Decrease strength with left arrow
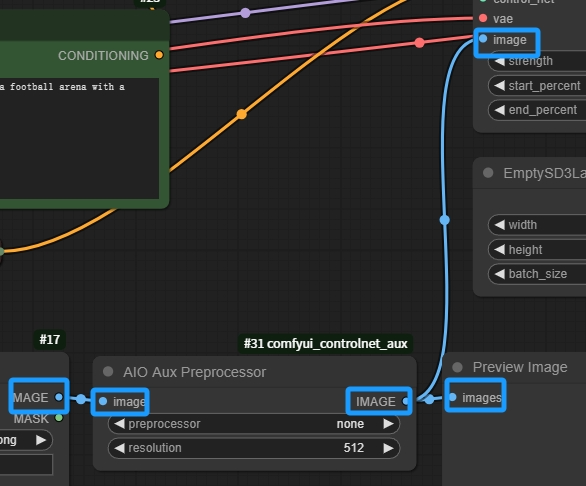Image resolution: width=586 pixels, height=486 pixels. pyautogui.click(x=500, y=61)
